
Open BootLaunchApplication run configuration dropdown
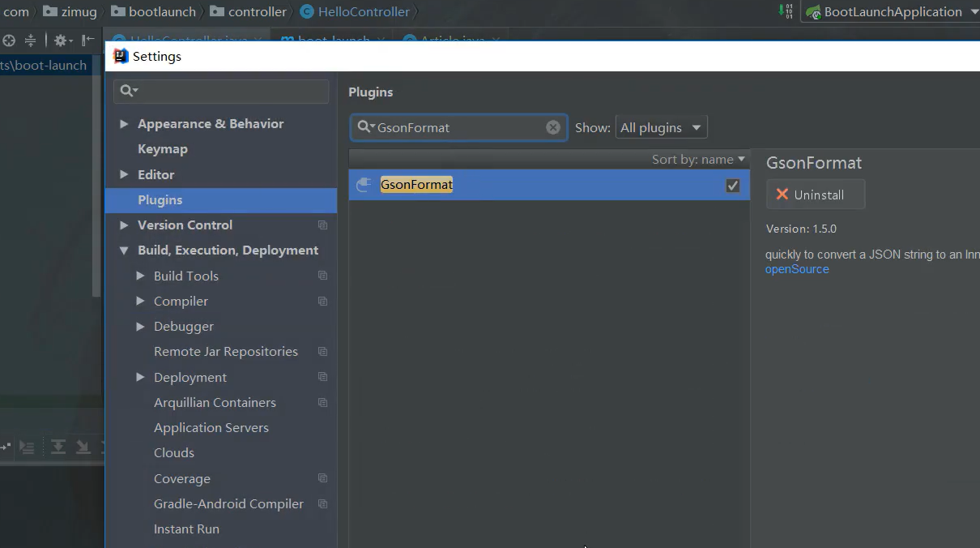[891, 12]
